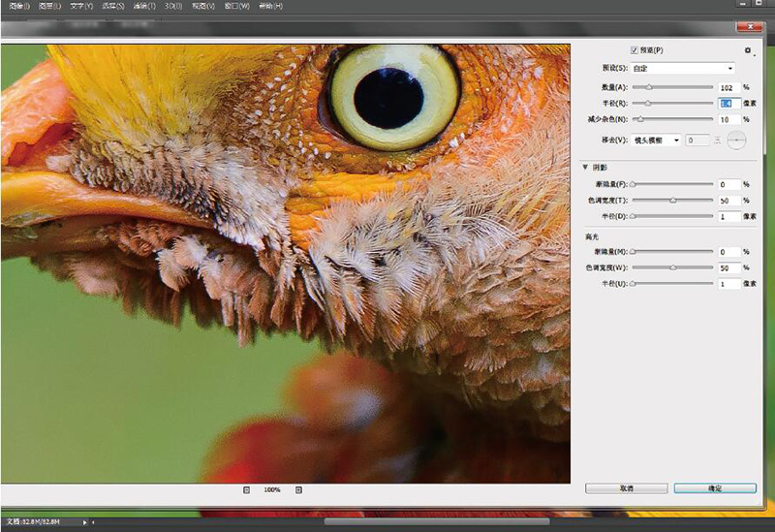Click the zoom out icon below preview
Screen dimensions: 775x532
pos(246,490)
